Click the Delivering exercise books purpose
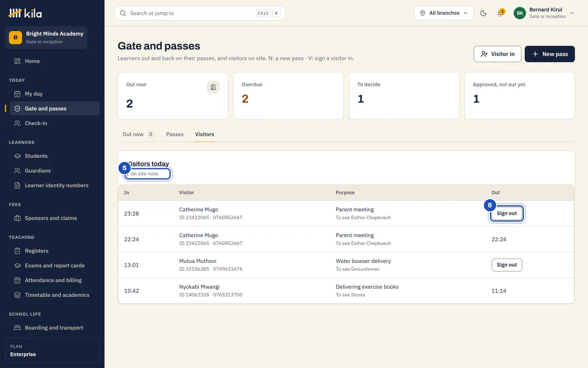Viewport: 588px width, 368px height. [367, 287]
